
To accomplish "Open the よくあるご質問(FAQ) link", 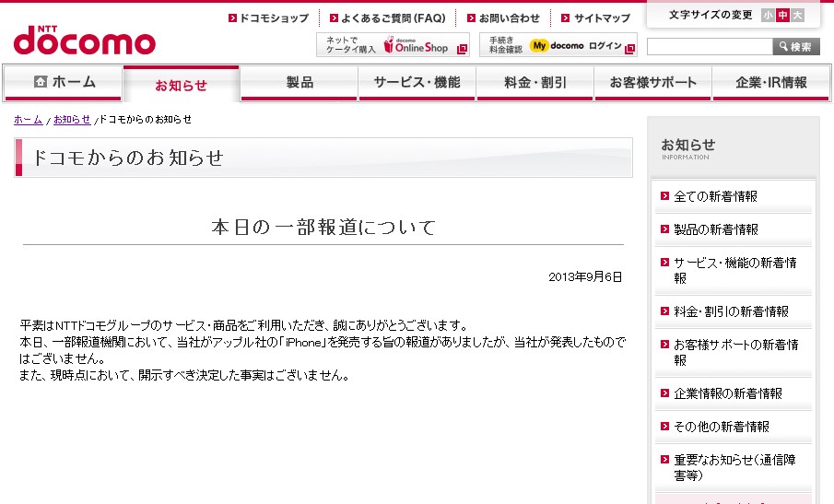I will tap(394, 18).
